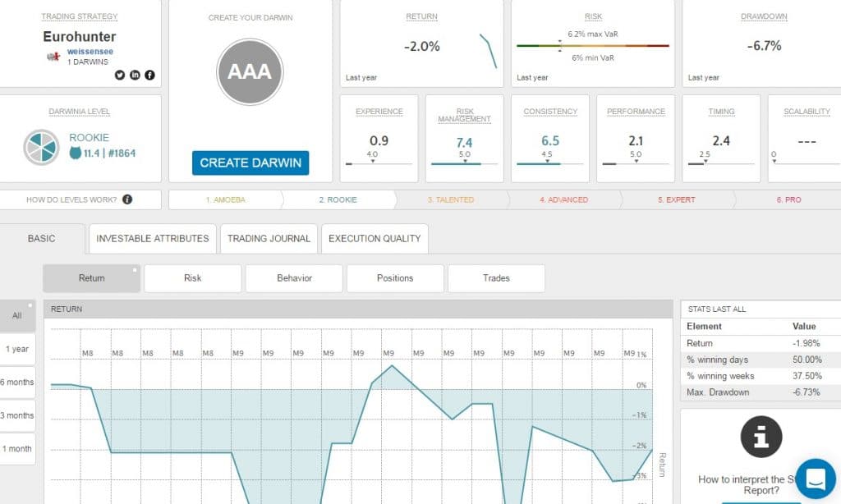This screenshot has height=504, width=841.
Task: Open the Execution Quality tab
Action: tap(375, 239)
